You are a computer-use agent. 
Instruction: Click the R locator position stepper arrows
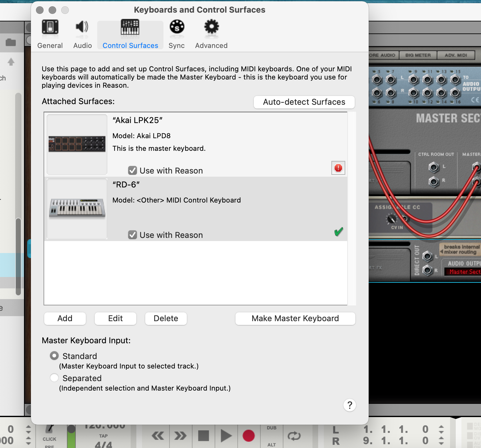click(x=441, y=441)
